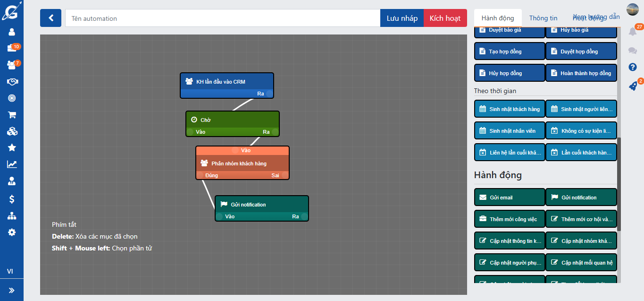The width and height of the screenshot is (644, 301).
Task: Open the VI language selector
Action: [x=10, y=271]
